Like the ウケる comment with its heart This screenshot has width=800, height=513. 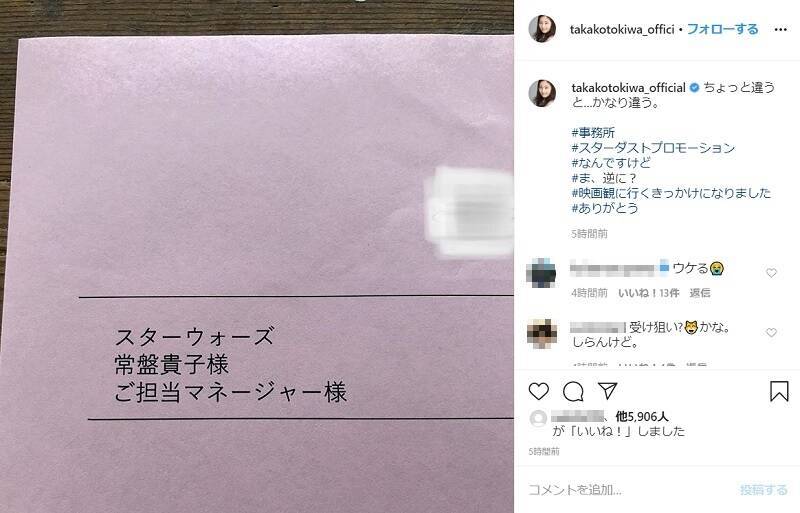(x=771, y=273)
